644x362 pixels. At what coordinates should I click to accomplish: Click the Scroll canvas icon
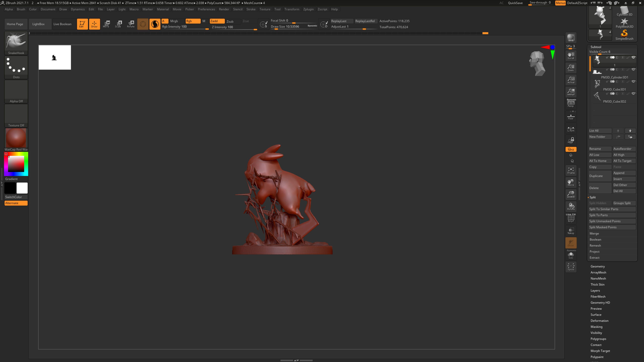tap(571, 55)
